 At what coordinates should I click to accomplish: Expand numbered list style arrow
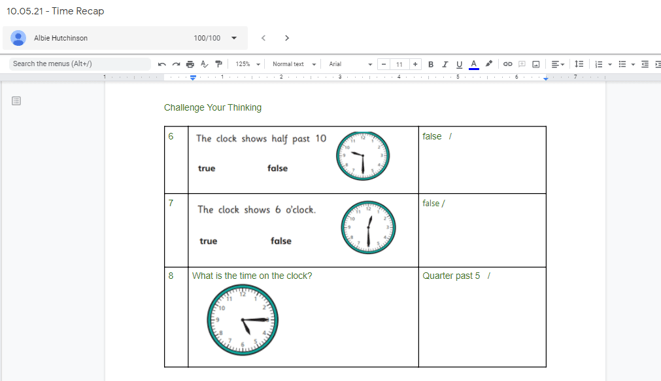(x=610, y=64)
